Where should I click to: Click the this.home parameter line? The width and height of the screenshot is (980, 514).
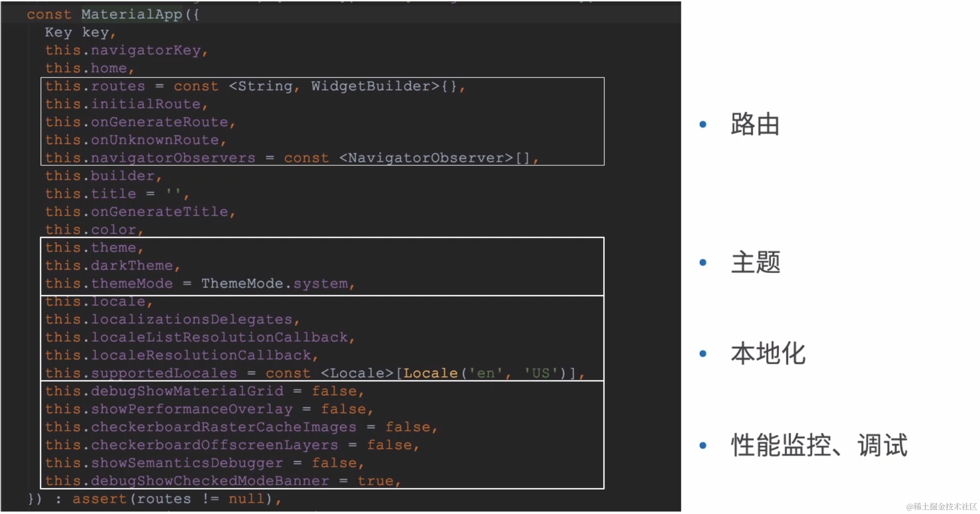click(x=89, y=68)
